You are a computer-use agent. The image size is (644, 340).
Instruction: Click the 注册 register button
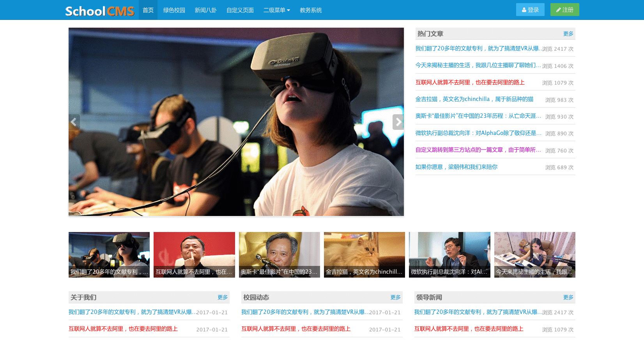coord(565,10)
